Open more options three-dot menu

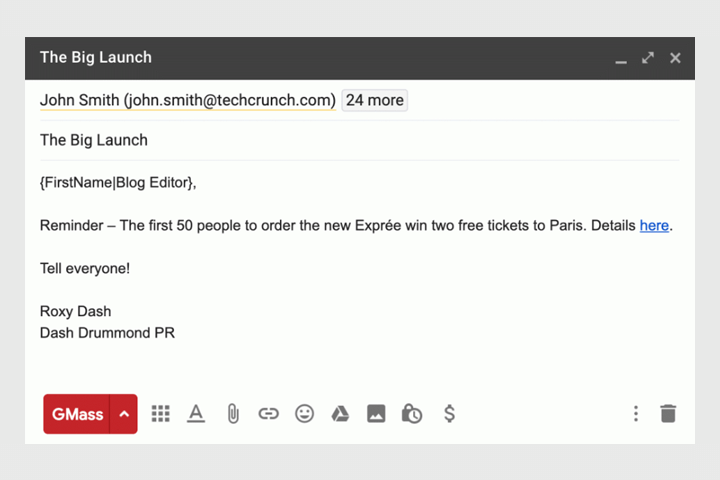(x=635, y=413)
